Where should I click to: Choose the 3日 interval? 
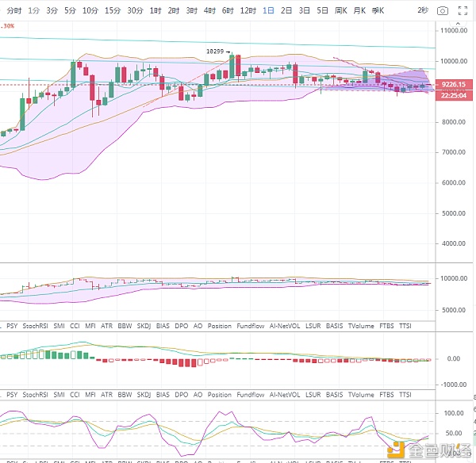tap(304, 10)
